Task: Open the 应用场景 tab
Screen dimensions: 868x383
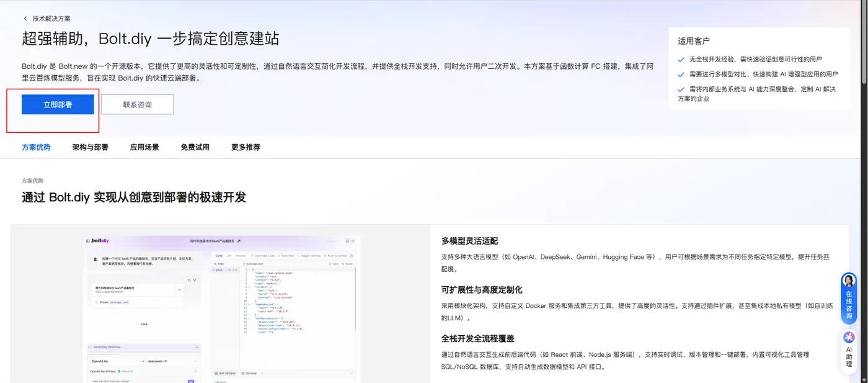Action: (144, 147)
